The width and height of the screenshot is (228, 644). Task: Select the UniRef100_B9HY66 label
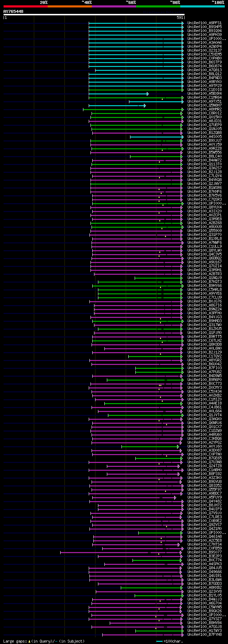[204, 285]
